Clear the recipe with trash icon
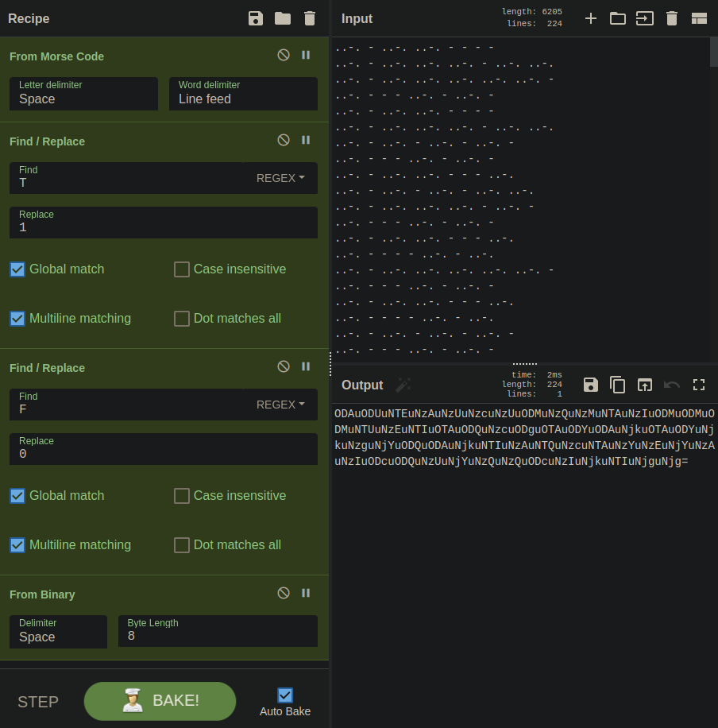The height and width of the screenshot is (728, 718). tap(310, 18)
